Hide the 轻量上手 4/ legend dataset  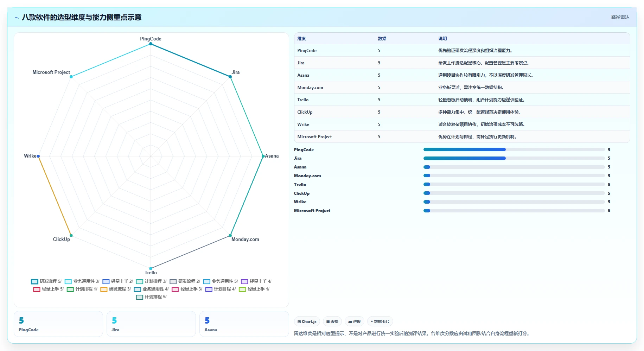point(256,281)
